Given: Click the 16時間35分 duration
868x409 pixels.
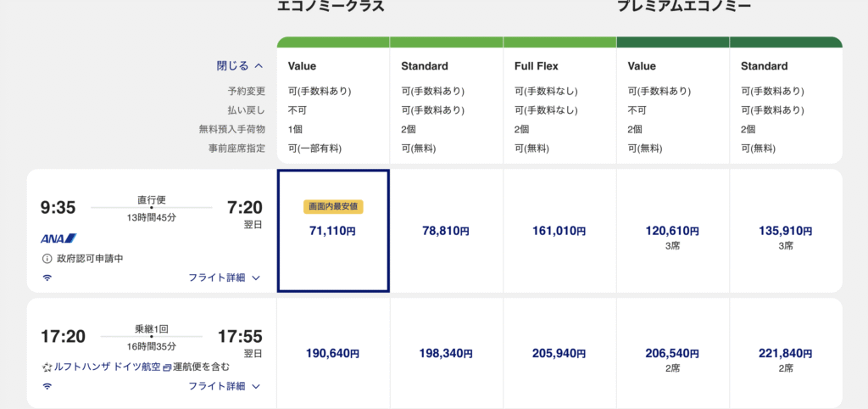Looking at the screenshot, I should [x=152, y=347].
